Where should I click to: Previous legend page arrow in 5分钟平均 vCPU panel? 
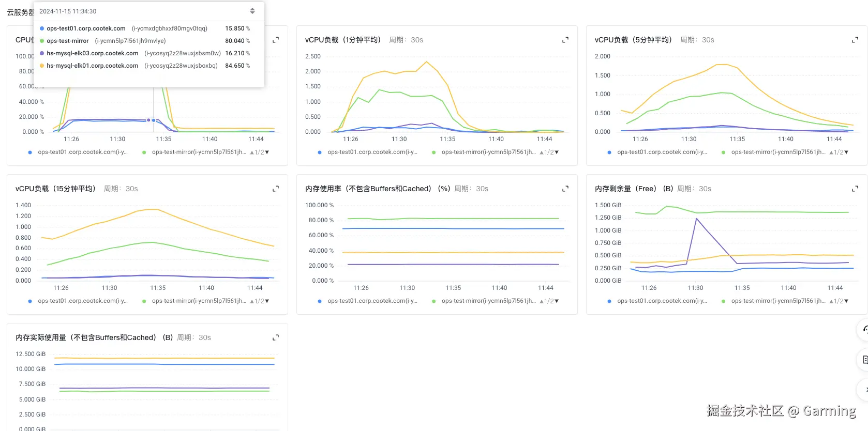[831, 152]
